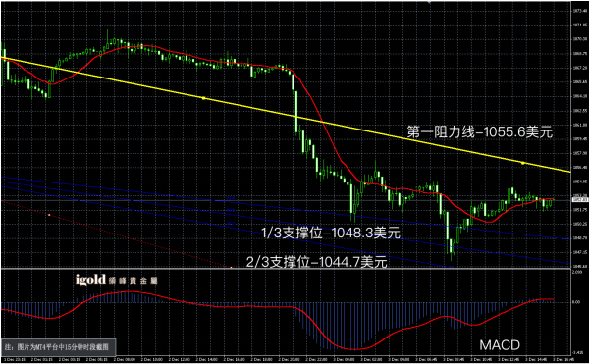Click the igold logo watermark
The width and height of the screenshot is (589, 364).
tap(117, 280)
